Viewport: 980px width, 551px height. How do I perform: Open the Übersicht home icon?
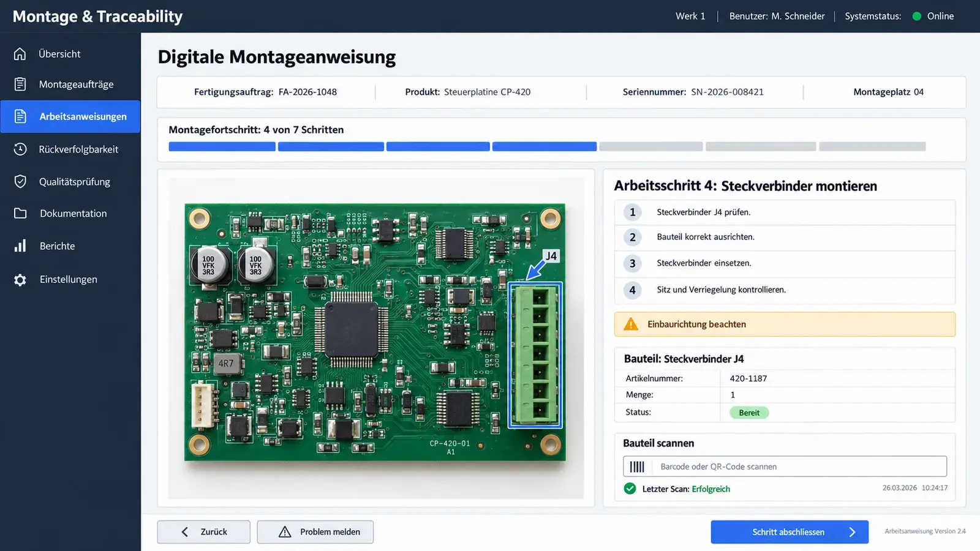pos(20,54)
